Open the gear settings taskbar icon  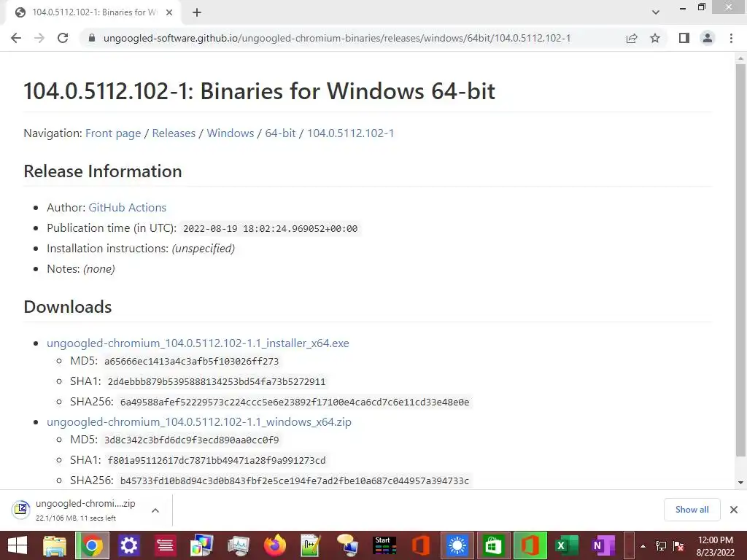coord(128,545)
